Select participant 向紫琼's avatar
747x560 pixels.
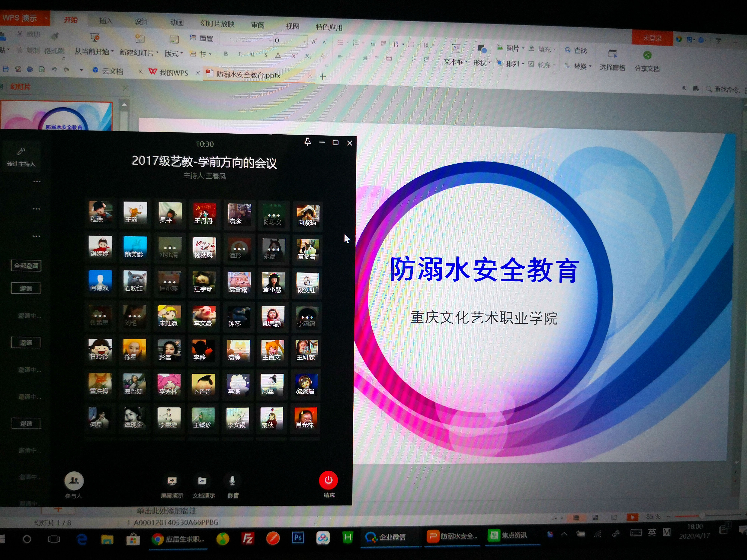click(308, 215)
